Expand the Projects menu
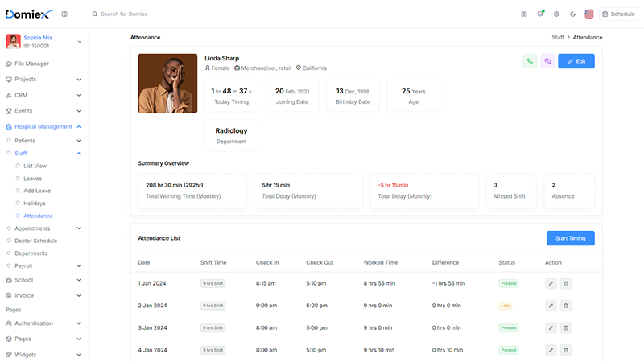 click(43, 79)
